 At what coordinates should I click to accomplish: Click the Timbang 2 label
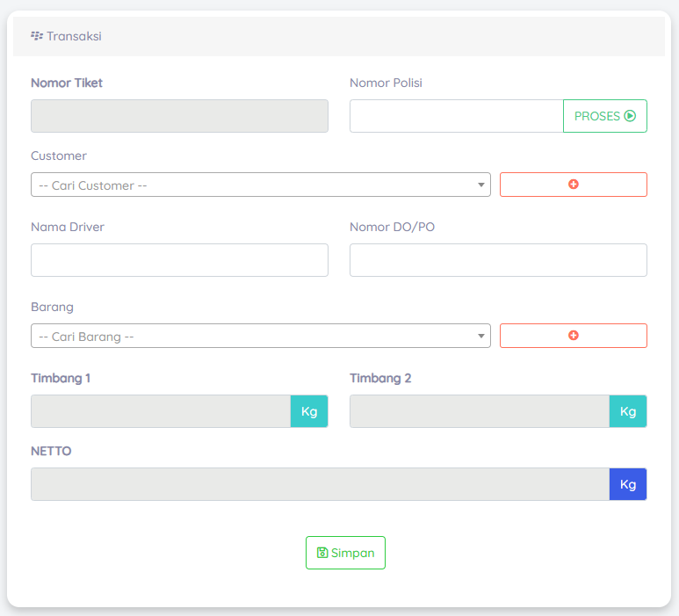point(380,378)
